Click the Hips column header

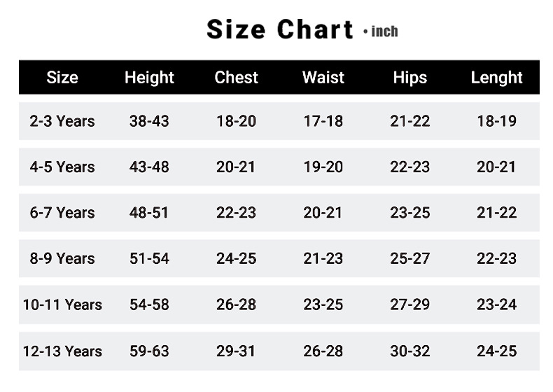tap(409, 78)
